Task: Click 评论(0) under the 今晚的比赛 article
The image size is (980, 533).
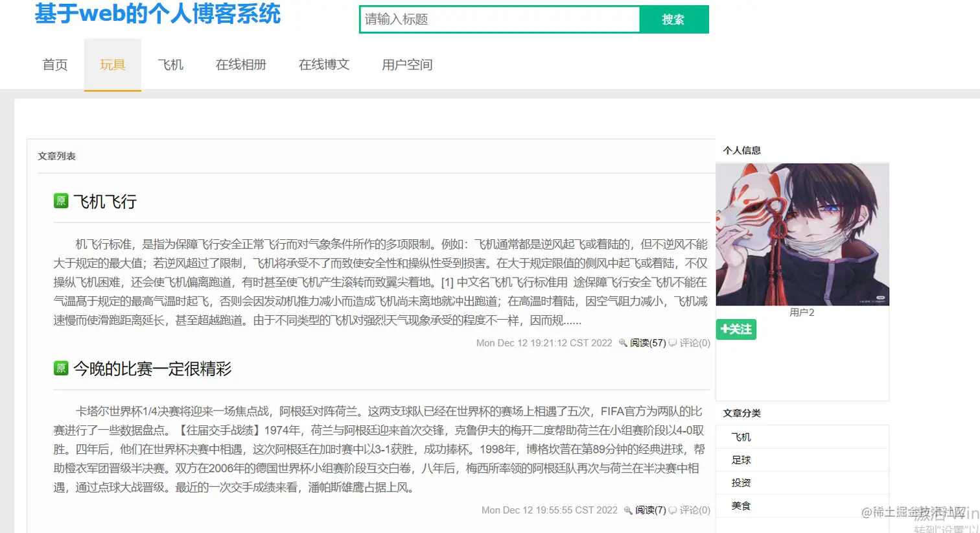Action: coord(695,510)
